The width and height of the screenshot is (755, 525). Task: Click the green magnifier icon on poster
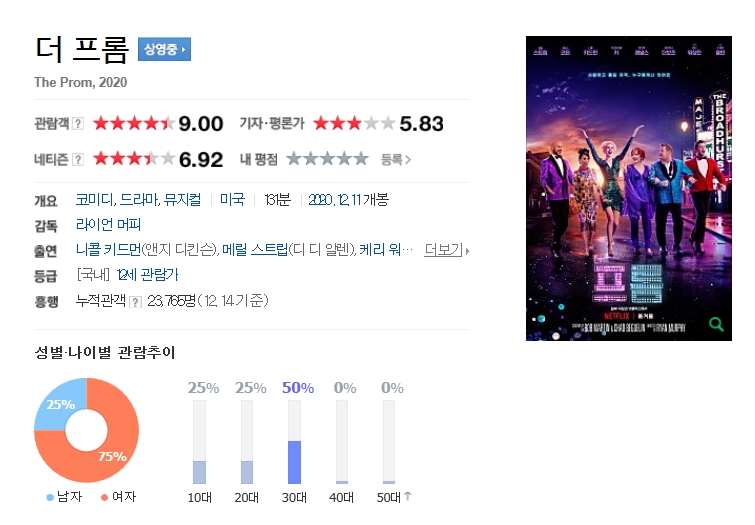716,324
